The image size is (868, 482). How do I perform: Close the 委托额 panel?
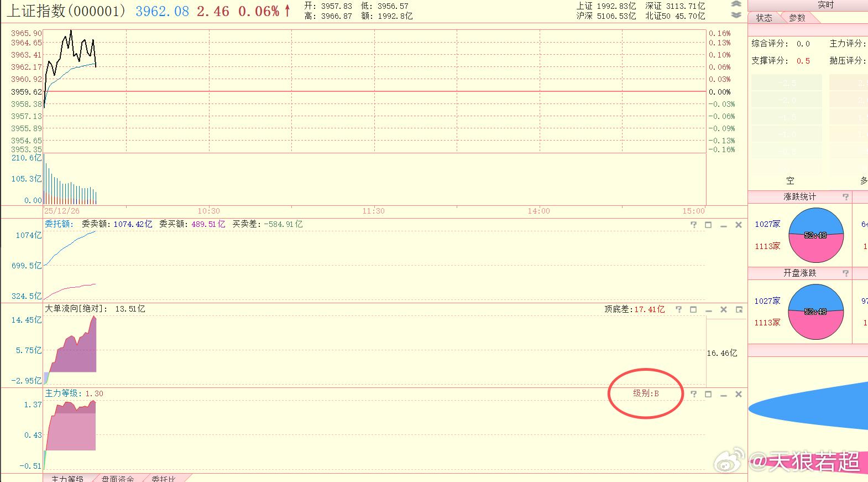tap(738, 225)
